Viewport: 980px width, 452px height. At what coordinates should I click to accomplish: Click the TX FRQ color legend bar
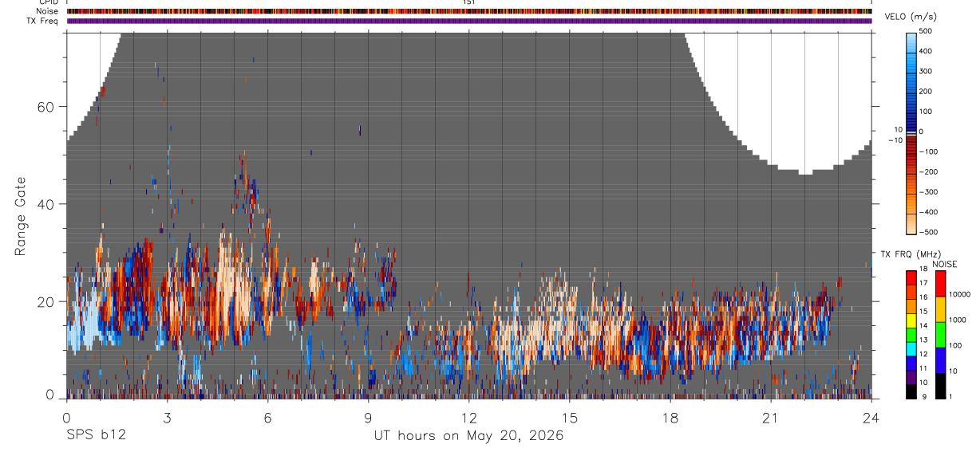point(911,335)
